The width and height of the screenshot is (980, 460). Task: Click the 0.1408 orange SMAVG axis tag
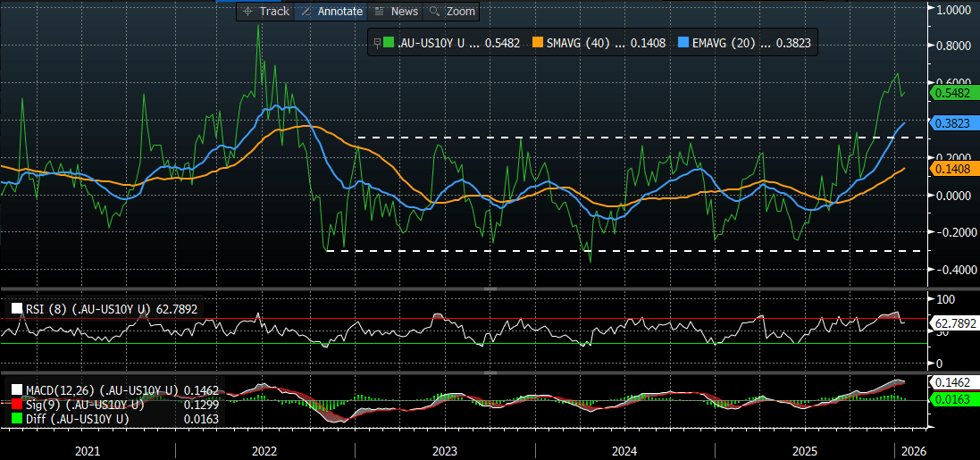(x=951, y=168)
